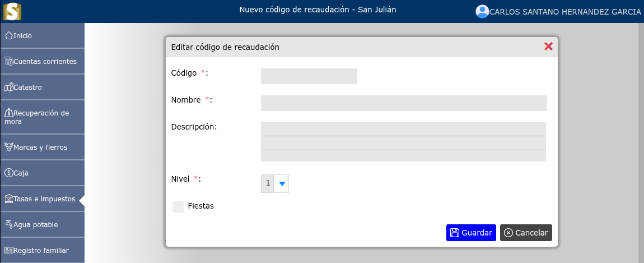Click the Fiestas label text
Image resolution: width=644 pixels, height=263 pixels.
pos(201,206)
